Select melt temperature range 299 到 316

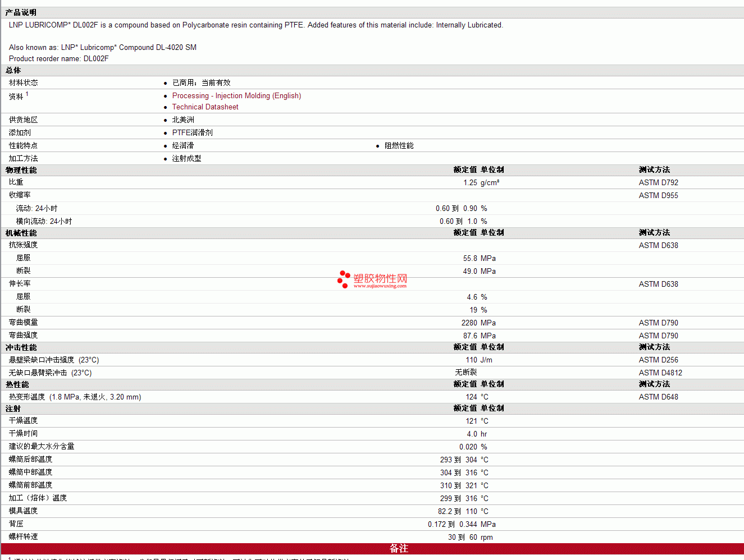459,499
